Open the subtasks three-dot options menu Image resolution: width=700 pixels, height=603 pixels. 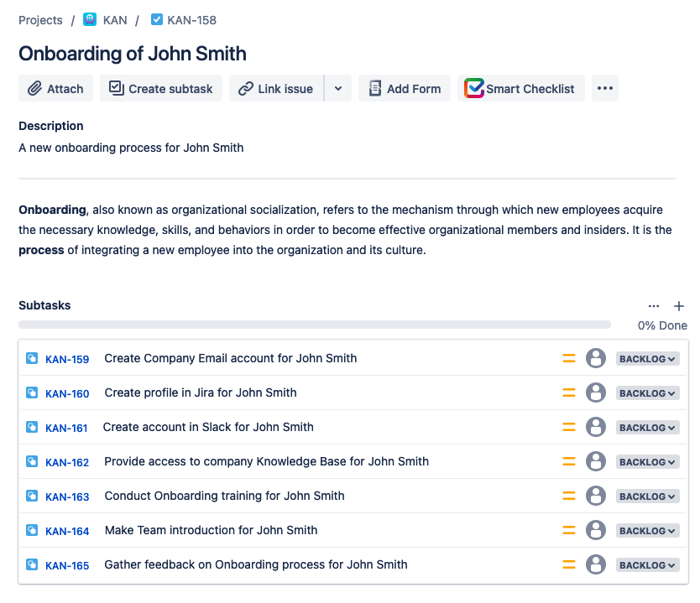tap(654, 306)
